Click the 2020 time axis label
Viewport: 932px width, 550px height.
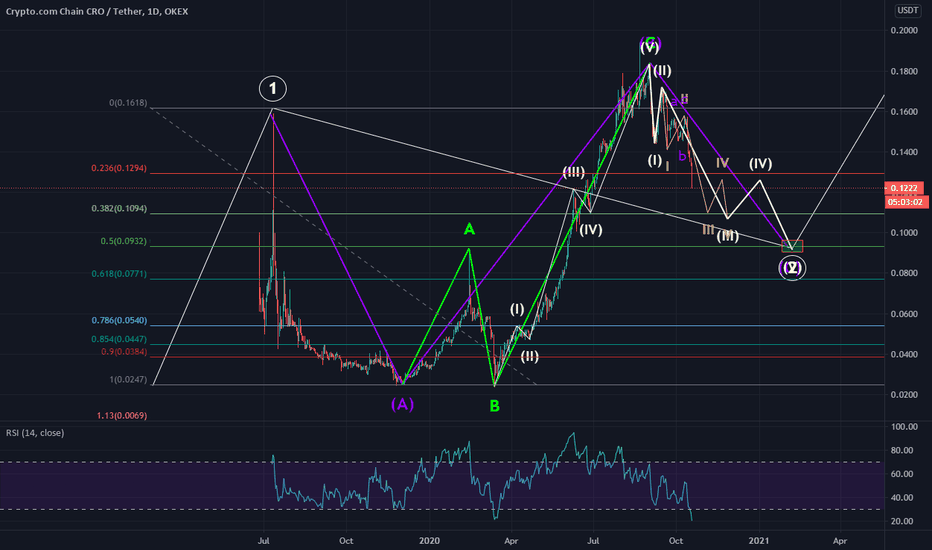pos(429,540)
